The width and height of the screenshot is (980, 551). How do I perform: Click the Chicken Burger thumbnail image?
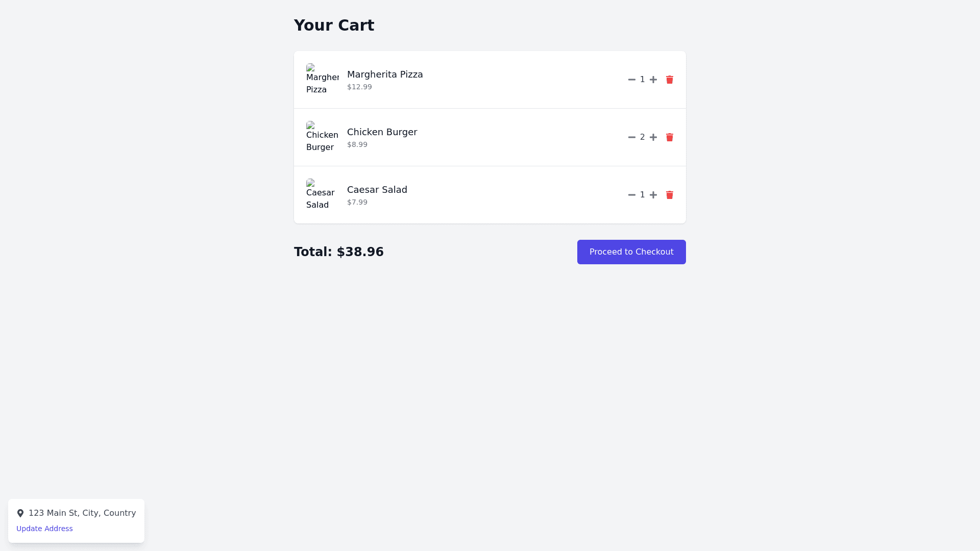[x=322, y=137]
